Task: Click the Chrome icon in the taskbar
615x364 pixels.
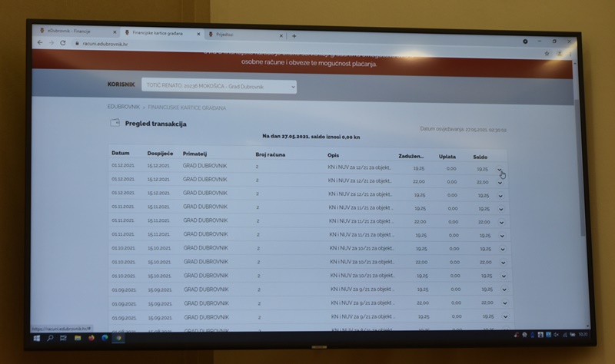Action: pos(118,338)
